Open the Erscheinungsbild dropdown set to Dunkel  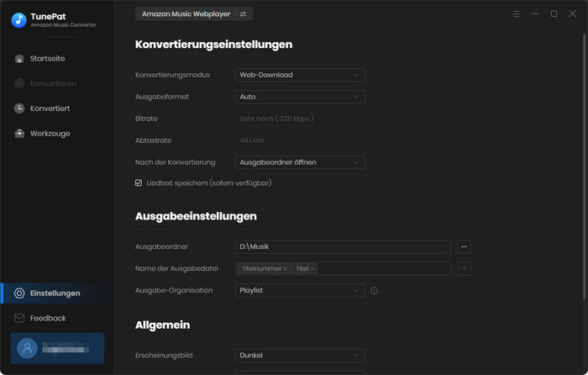pos(300,356)
